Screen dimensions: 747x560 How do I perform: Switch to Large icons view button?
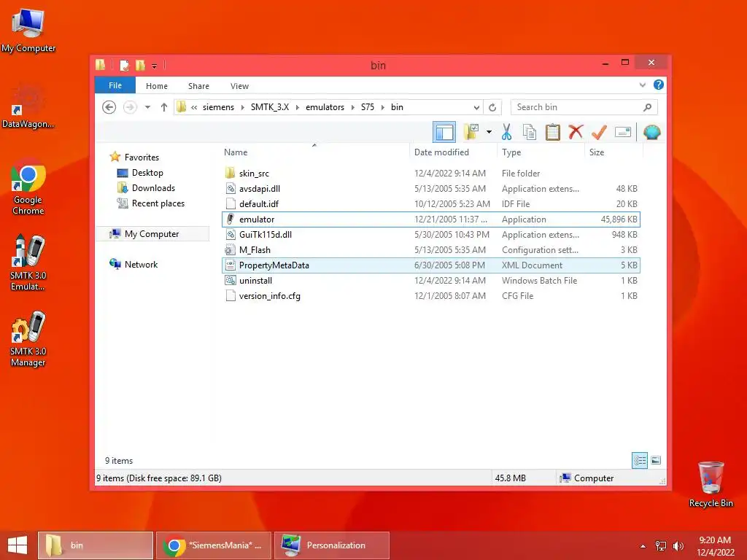tap(656, 460)
